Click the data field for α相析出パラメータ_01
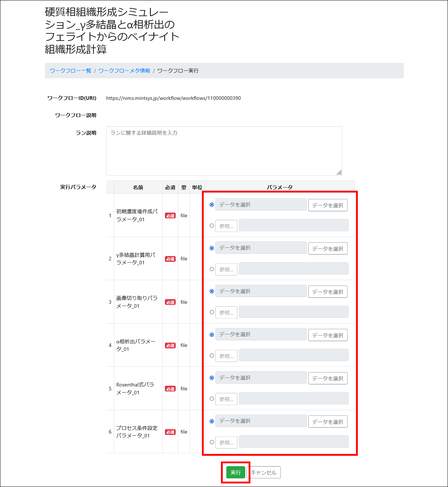The height and width of the screenshot is (487, 448). pos(261,334)
